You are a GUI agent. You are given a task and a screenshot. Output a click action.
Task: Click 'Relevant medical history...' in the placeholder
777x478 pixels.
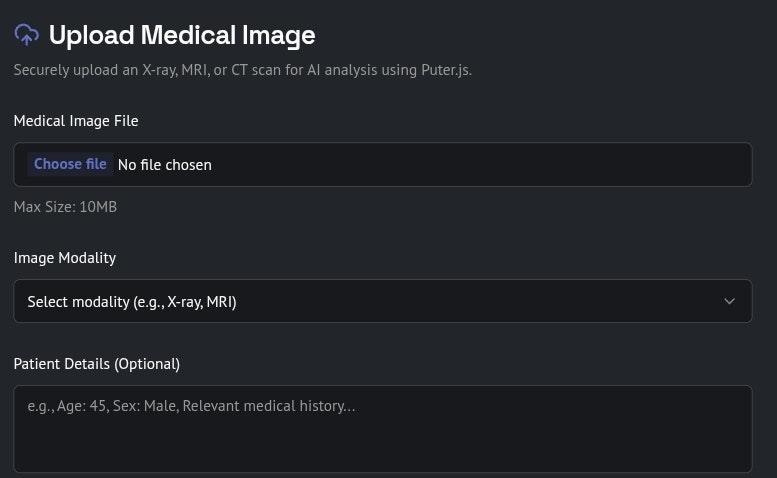coord(269,406)
